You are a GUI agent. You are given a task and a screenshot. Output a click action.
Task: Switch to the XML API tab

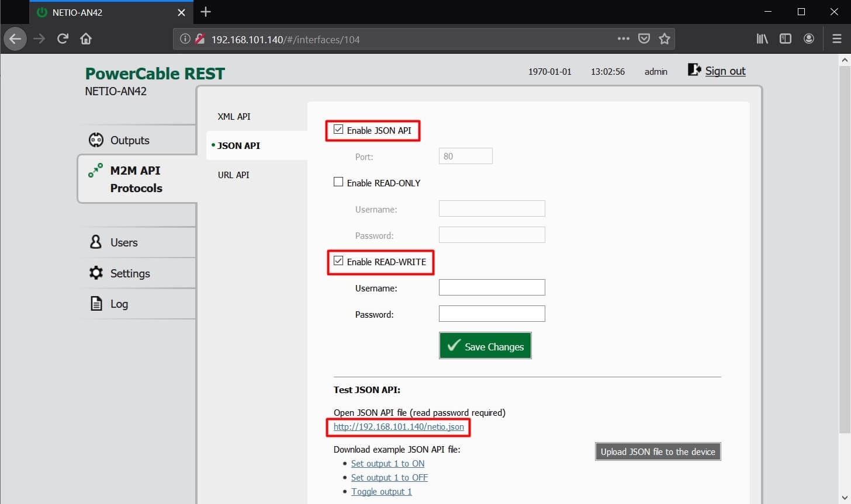pyautogui.click(x=234, y=116)
